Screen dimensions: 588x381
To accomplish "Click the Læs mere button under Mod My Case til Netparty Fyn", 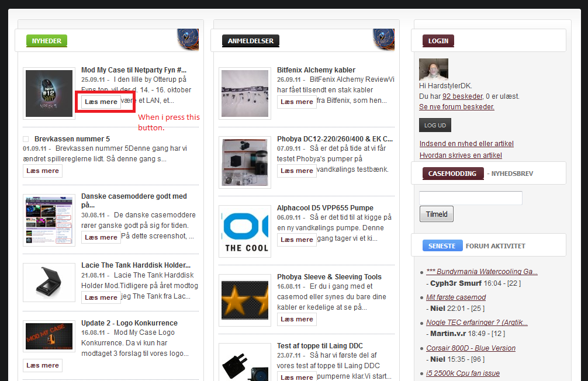I will tap(101, 102).
